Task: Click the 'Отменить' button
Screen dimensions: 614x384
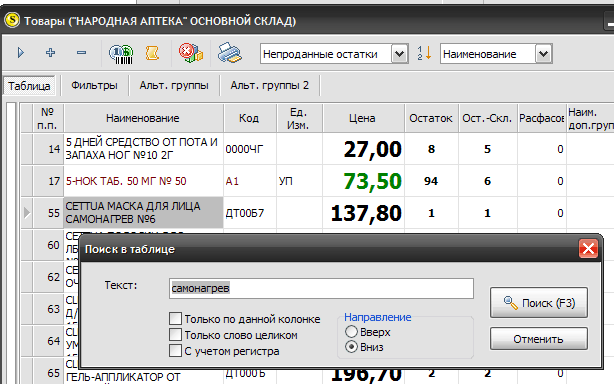Action: click(x=539, y=339)
